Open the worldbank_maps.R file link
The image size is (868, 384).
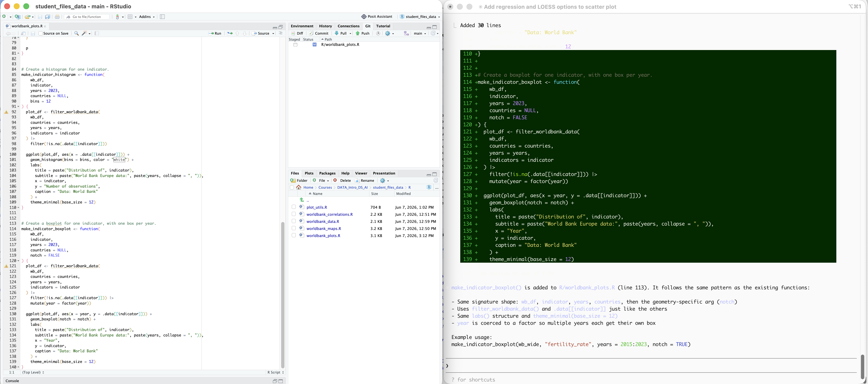pos(323,228)
